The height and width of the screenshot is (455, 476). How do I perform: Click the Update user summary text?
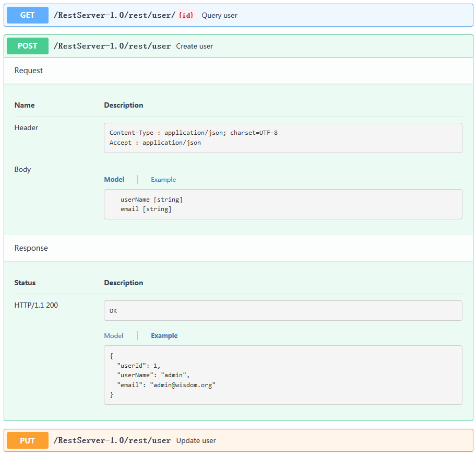pos(196,441)
